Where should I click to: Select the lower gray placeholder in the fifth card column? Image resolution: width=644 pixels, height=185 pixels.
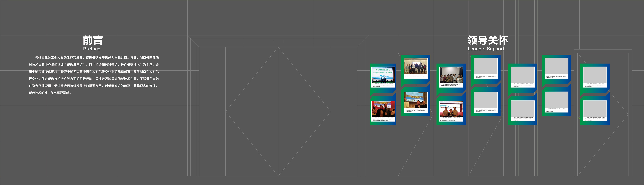pos(523,109)
